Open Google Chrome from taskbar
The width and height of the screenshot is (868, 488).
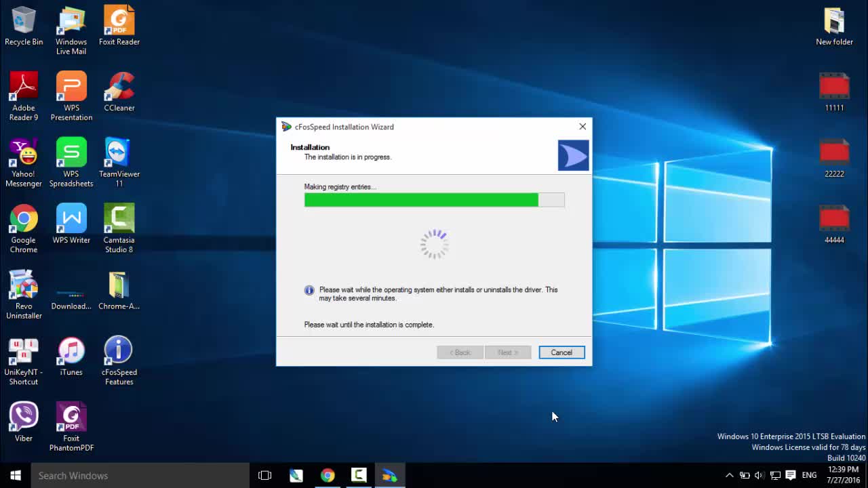[x=328, y=475]
